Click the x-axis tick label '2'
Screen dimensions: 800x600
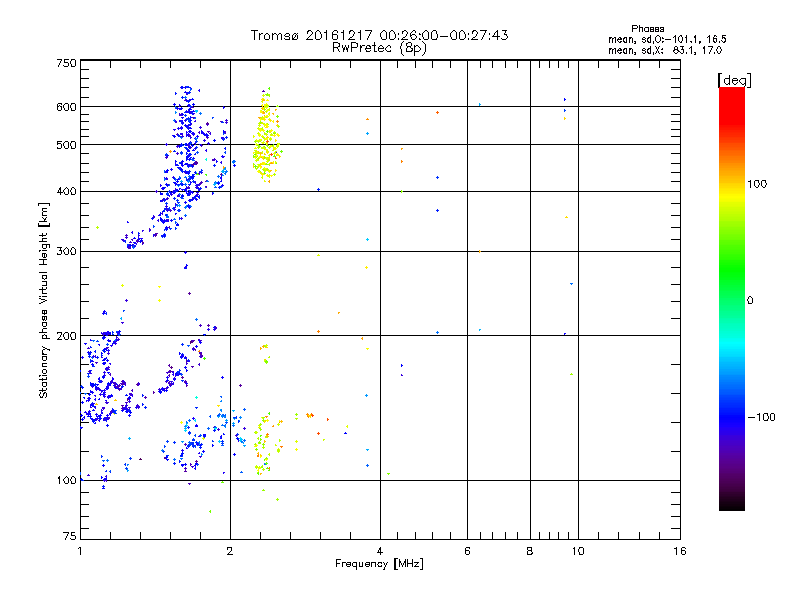(x=230, y=551)
